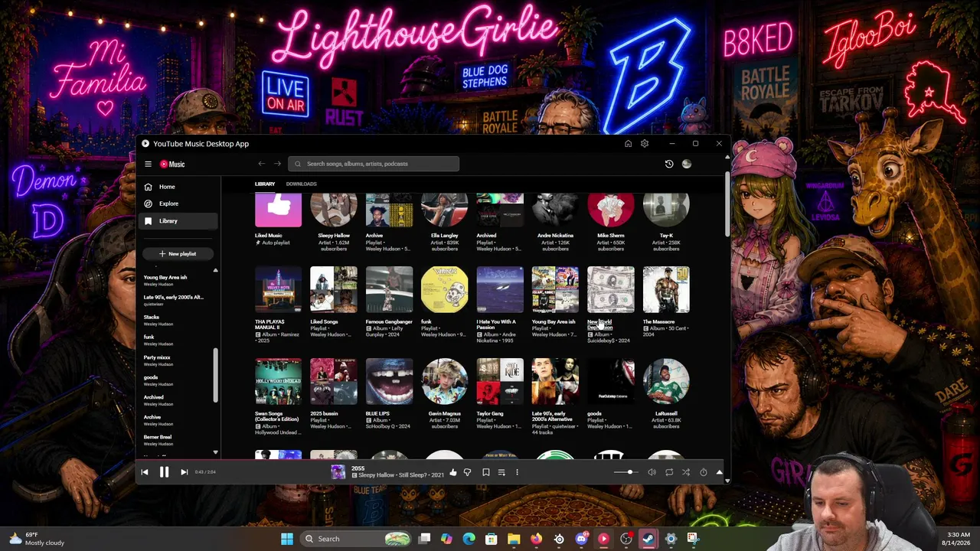Save playing song to library bookmark
The height and width of the screenshot is (551, 980).
(x=485, y=472)
